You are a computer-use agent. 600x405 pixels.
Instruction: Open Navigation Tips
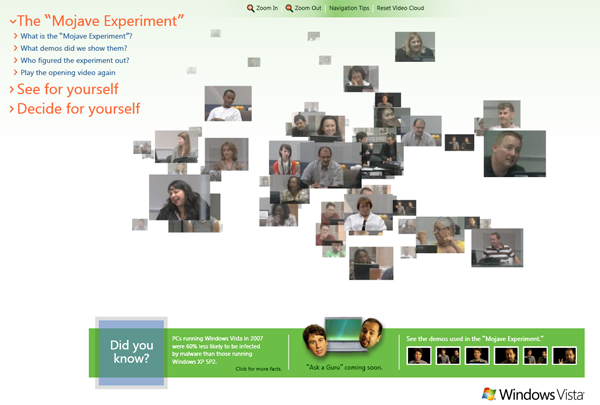click(x=349, y=8)
